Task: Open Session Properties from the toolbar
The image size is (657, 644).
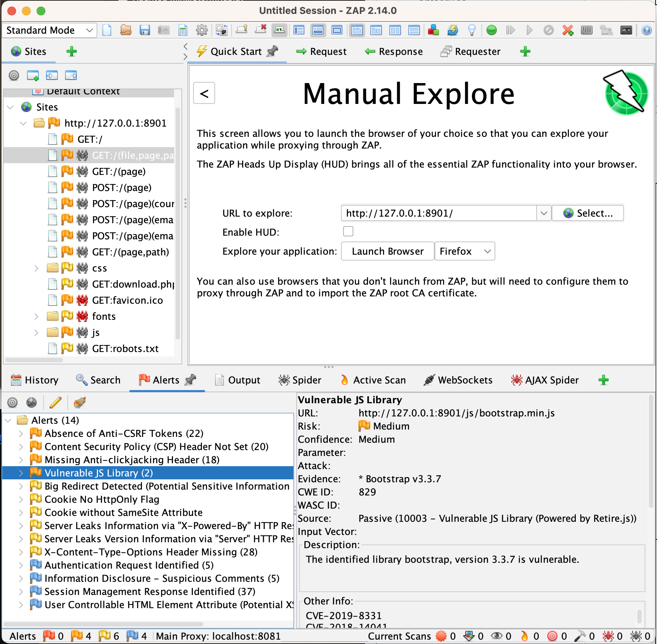Action: [x=183, y=30]
